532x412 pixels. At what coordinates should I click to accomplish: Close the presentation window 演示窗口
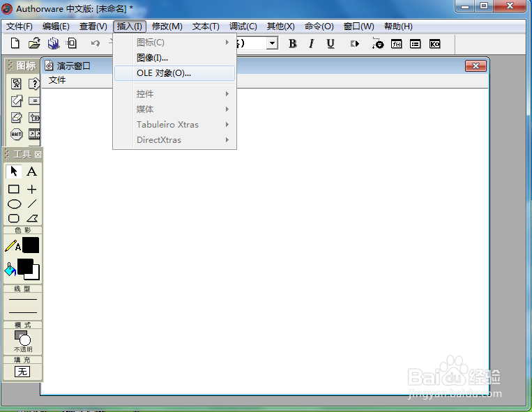click(476, 66)
